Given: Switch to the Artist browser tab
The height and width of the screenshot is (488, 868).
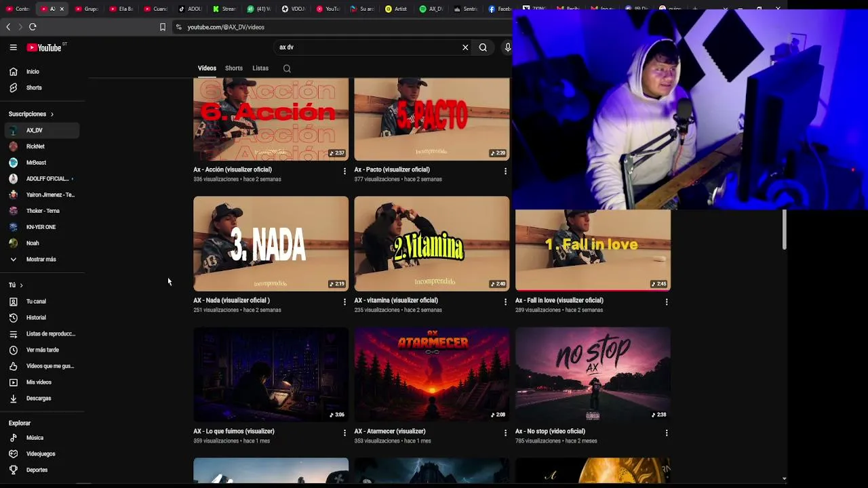Looking at the screenshot, I should (x=396, y=9).
